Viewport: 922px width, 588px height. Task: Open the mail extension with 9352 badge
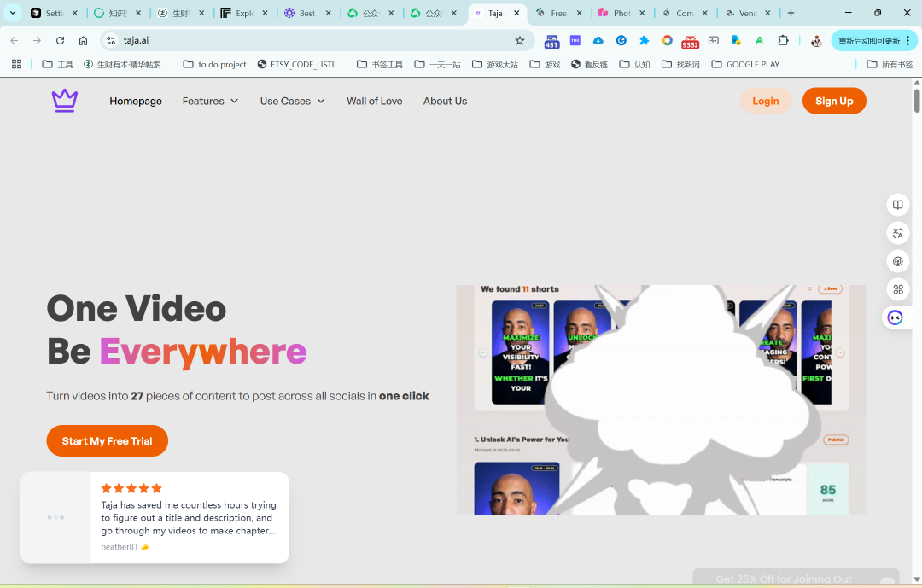(x=690, y=42)
